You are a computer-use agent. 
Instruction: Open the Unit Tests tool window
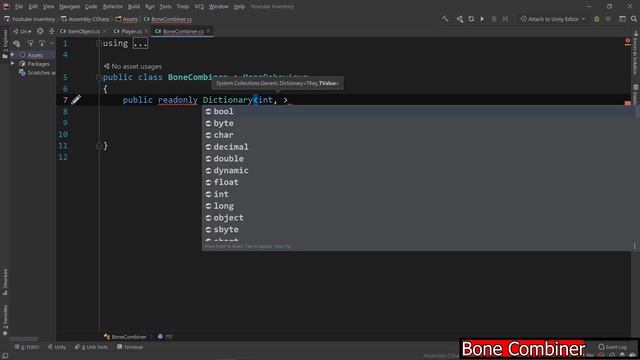(x=91, y=347)
